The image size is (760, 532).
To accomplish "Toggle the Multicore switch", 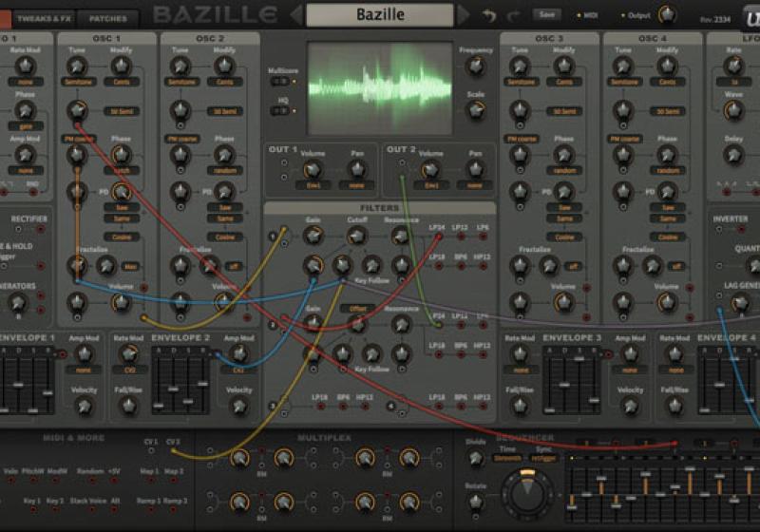I will (x=280, y=82).
